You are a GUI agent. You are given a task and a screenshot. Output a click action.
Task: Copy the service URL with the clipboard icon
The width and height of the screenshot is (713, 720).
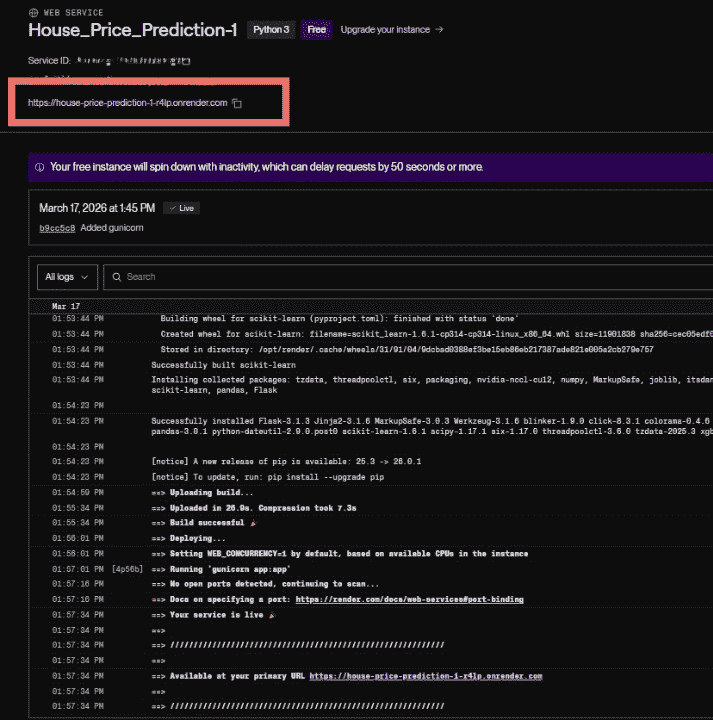237,103
